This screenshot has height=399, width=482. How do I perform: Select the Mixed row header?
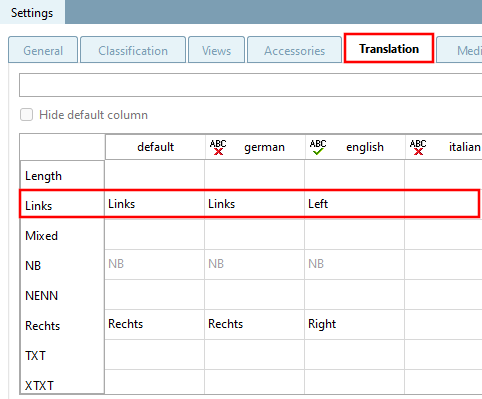tap(62, 236)
